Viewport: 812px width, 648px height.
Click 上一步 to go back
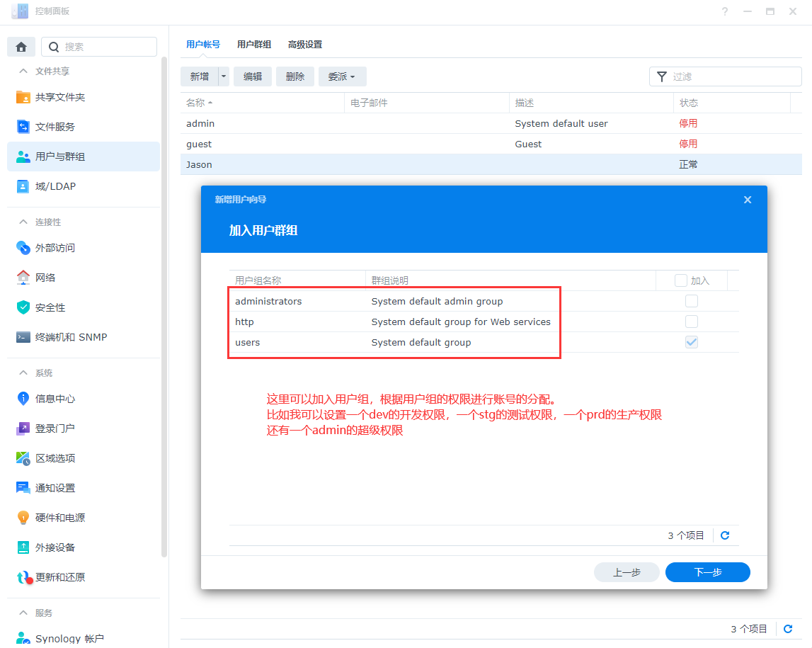tap(627, 572)
